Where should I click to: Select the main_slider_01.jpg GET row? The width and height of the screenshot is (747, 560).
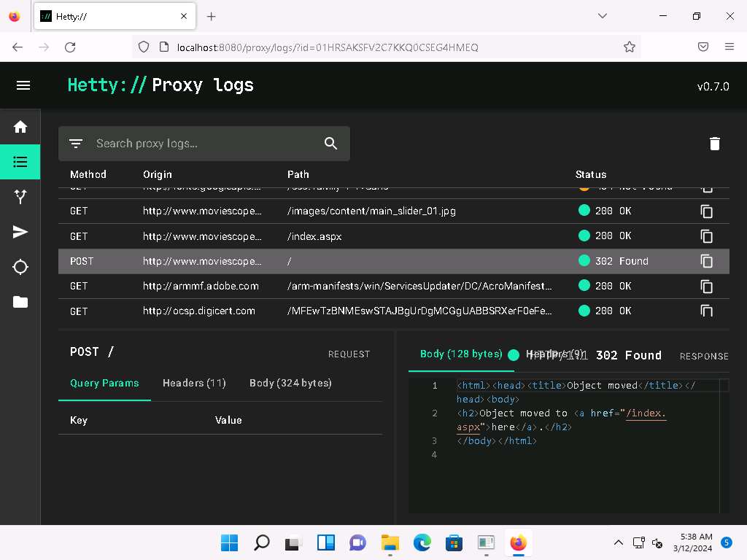click(372, 211)
